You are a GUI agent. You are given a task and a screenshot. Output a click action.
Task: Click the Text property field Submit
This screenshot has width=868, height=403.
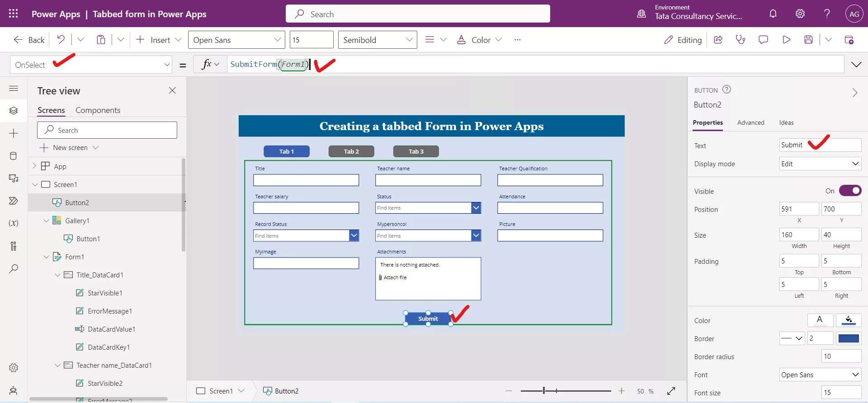pos(820,145)
